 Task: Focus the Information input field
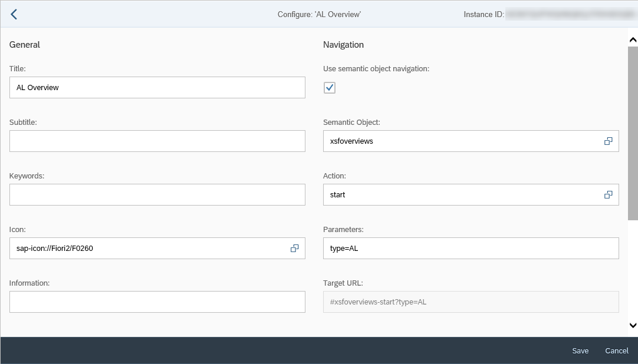tap(157, 302)
